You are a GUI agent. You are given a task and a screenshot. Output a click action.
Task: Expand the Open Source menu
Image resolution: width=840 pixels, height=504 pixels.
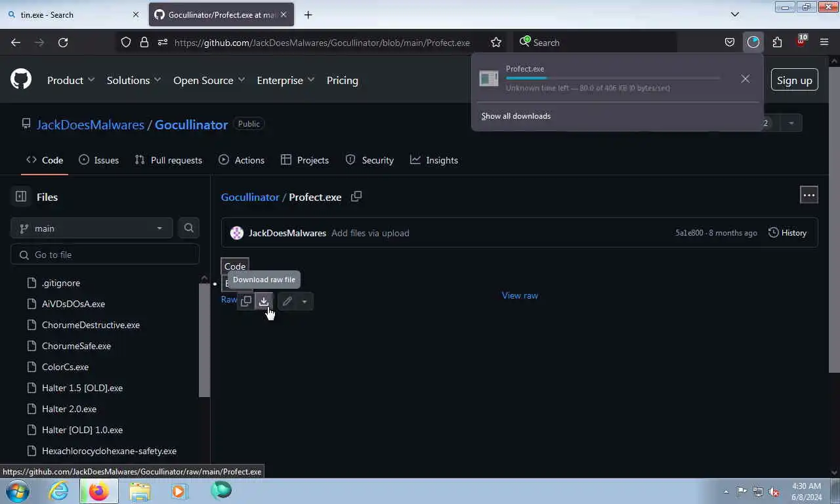[x=209, y=80]
